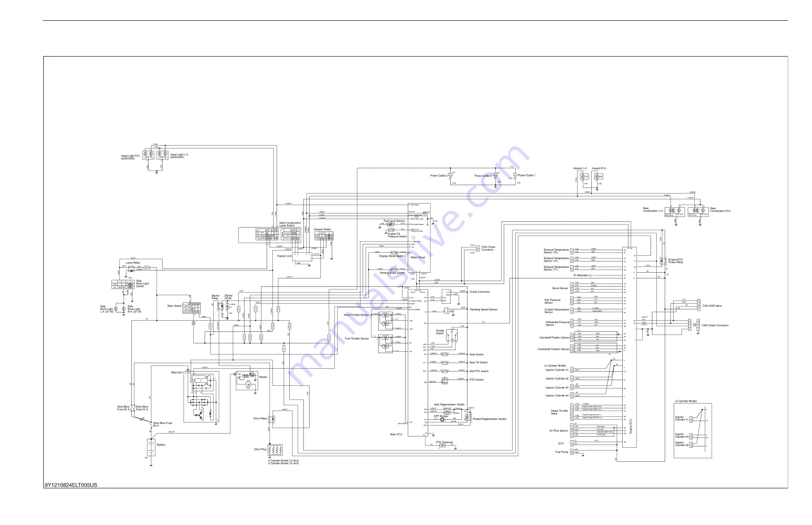The height and width of the screenshot is (525, 812).
Task: Click the 'CAN EGR Valve' label
Action: pos(712,306)
